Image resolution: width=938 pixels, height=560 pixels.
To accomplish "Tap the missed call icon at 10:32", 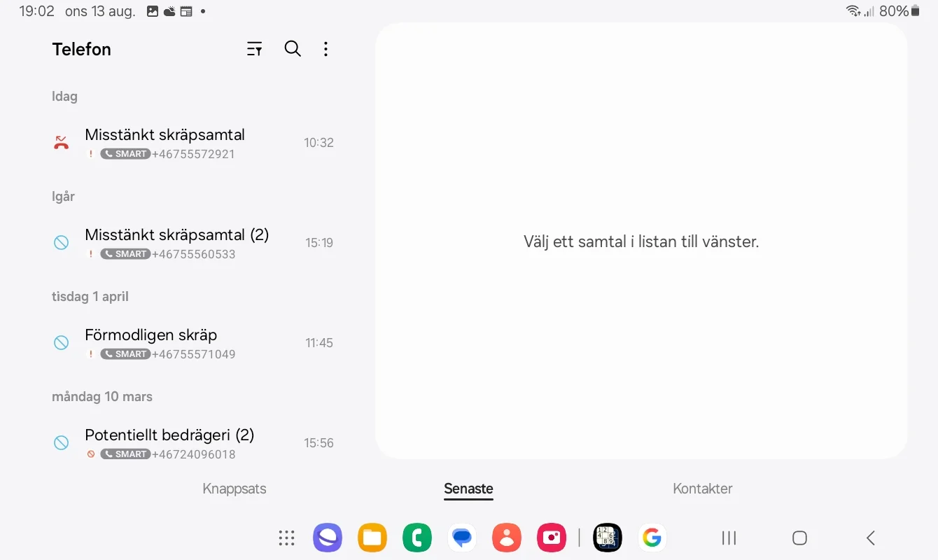I will (x=62, y=143).
